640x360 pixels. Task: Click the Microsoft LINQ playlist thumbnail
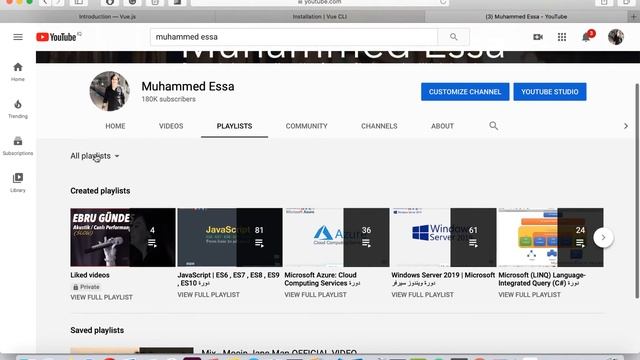pyautogui.click(x=551, y=238)
